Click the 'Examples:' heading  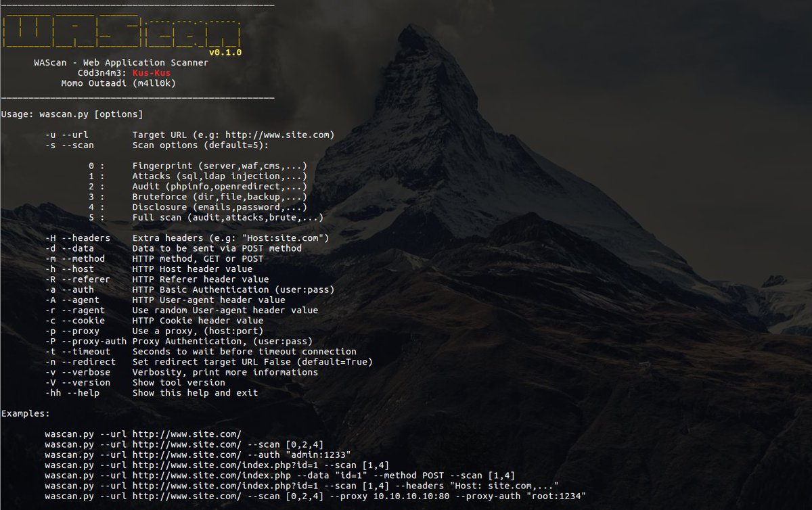26,413
